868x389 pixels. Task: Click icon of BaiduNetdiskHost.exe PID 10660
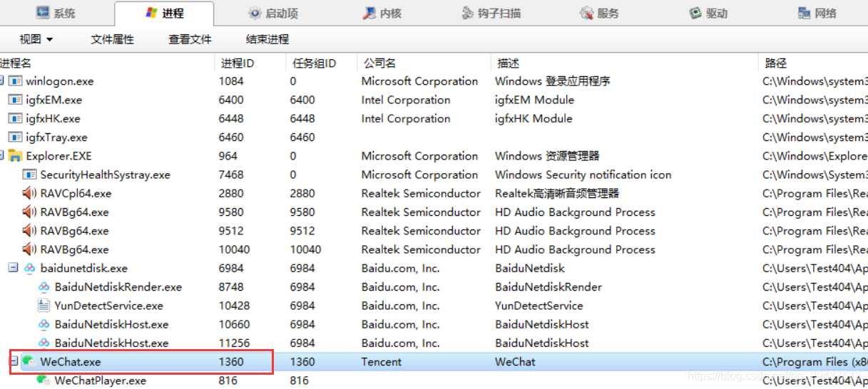click(x=44, y=324)
